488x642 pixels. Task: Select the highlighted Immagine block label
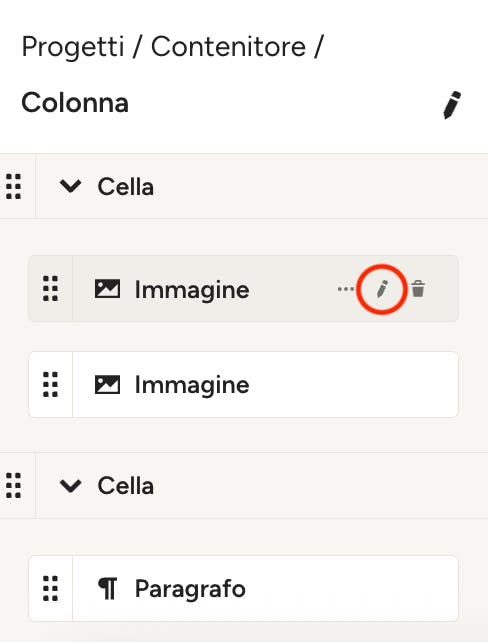[192, 290]
